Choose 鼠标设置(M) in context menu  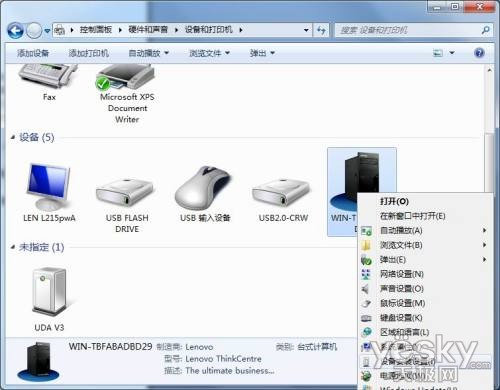pos(425,303)
